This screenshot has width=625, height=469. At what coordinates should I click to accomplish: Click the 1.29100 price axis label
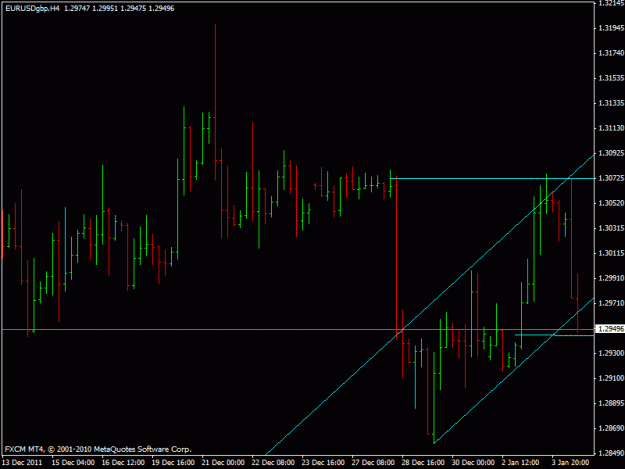point(611,378)
